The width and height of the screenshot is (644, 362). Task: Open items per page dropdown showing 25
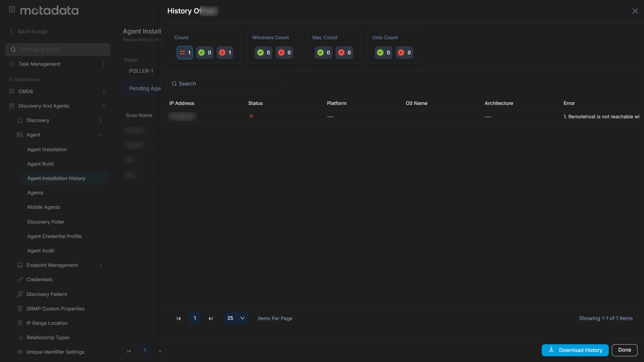(236, 318)
